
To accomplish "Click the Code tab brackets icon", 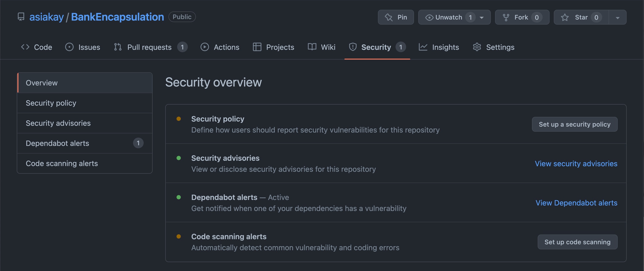I will pyautogui.click(x=25, y=47).
